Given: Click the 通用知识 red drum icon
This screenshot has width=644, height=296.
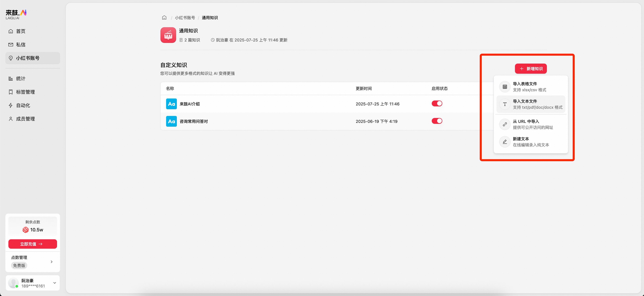Looking at the screenshot, I should click(x=168, y=35).
